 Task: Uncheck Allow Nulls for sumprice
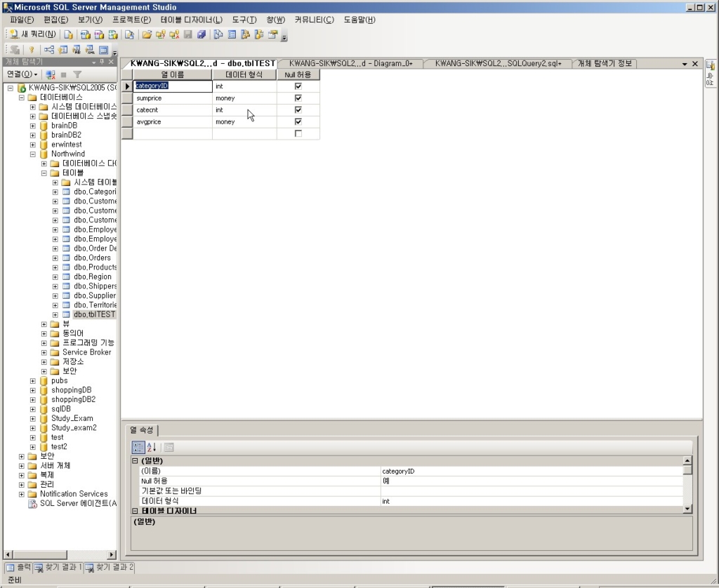tap(298, 98)
